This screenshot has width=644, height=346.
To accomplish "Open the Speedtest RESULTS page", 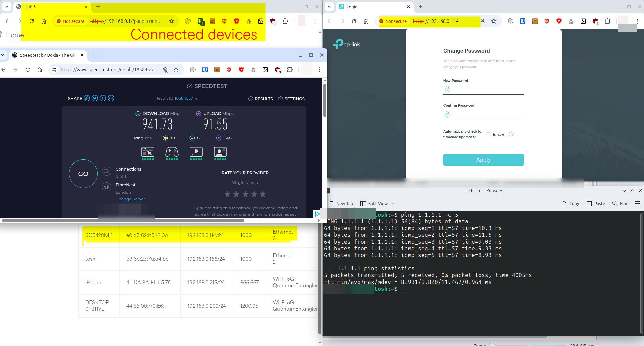I will coord(260,99).
